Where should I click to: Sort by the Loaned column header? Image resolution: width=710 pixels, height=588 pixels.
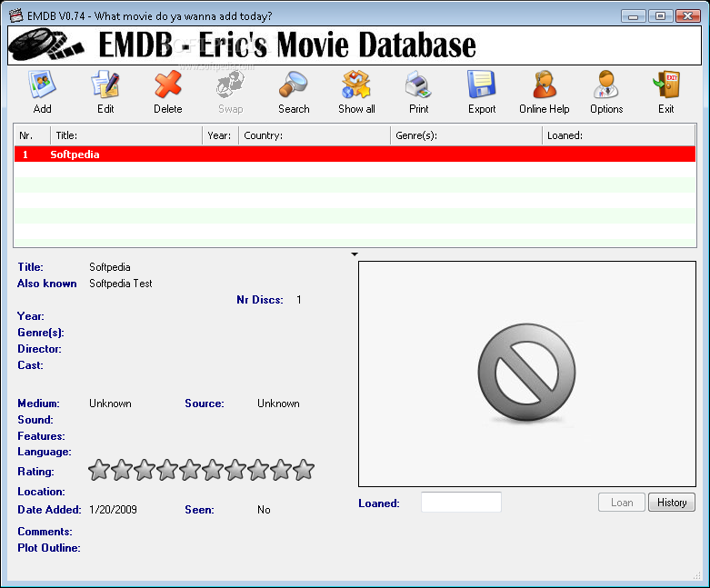click(618, 135)
